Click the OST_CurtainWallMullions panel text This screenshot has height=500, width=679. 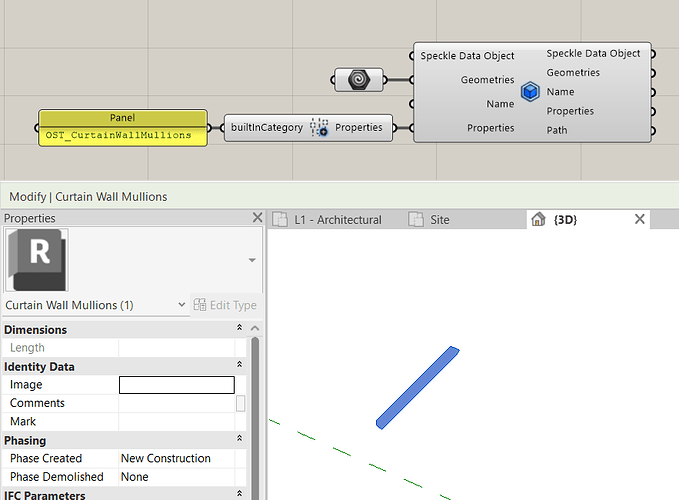[118, 135]
